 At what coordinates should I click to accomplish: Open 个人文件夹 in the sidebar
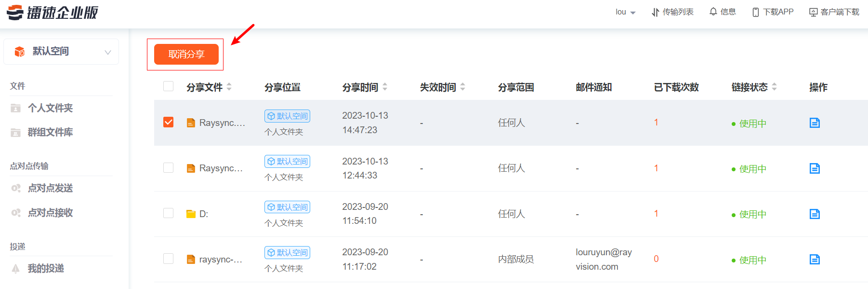pyautogui.click(x=50, y=108)
